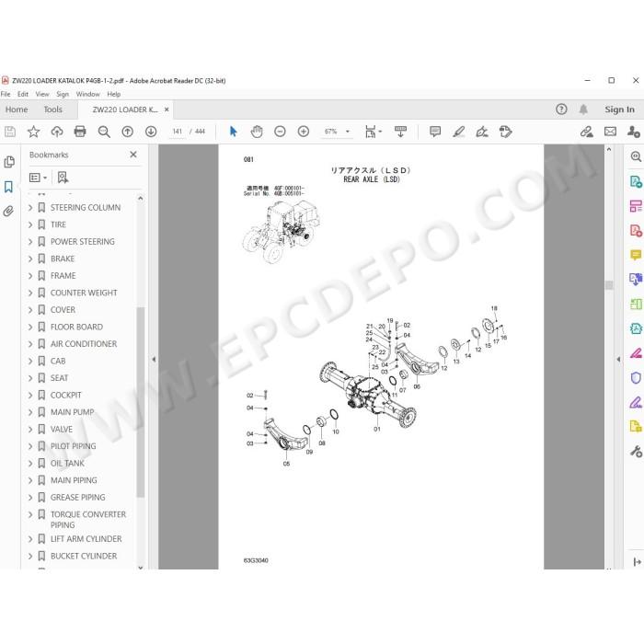Zoom out with the minus icon

click(x=280, y=132)
